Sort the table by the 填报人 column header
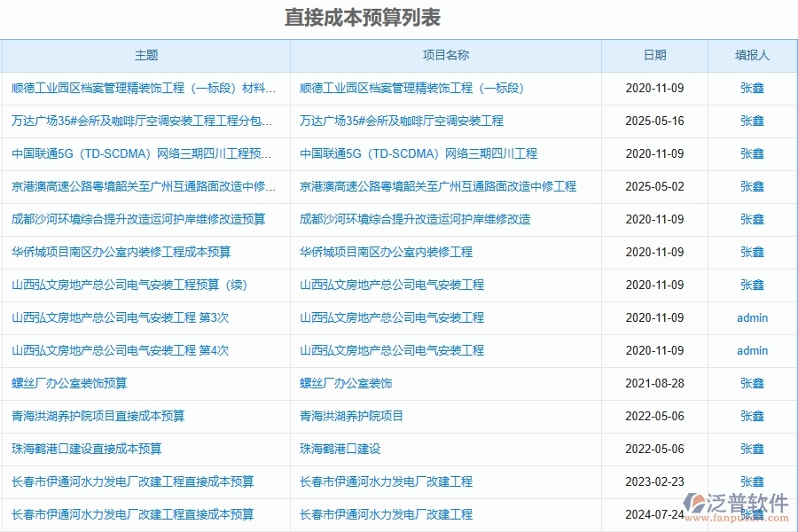 (x=750, y=54)
